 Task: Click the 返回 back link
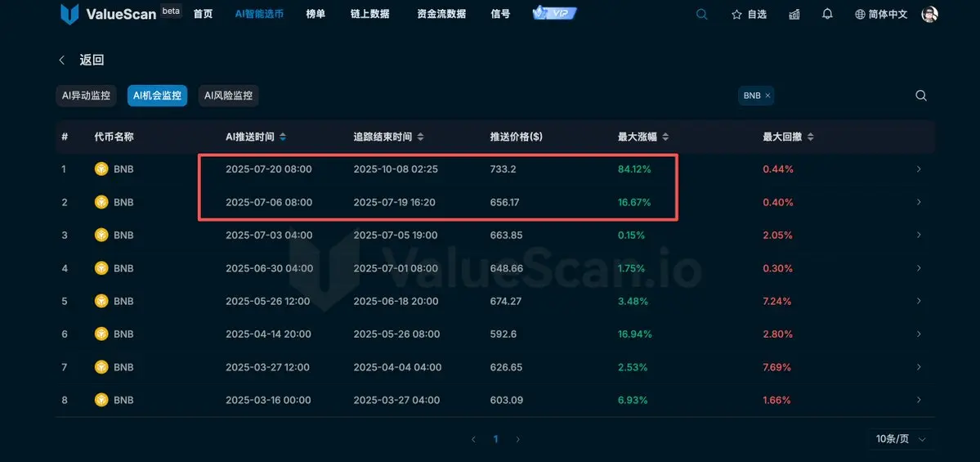pyautogui.click(x=92, y=60)
